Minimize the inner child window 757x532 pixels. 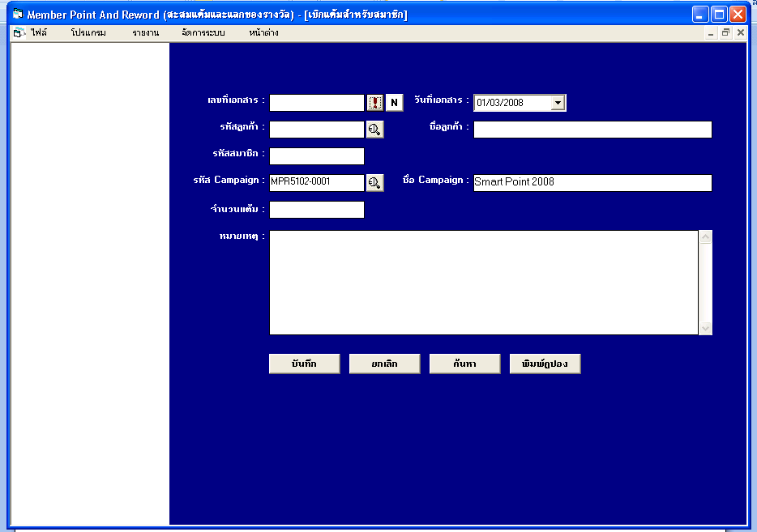(711, 33)
